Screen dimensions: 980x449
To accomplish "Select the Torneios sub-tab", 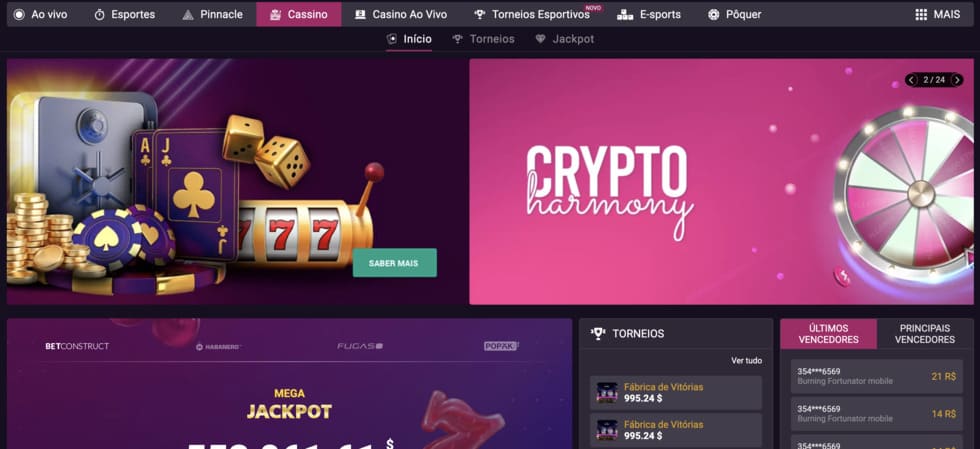I will pos(484,39).
